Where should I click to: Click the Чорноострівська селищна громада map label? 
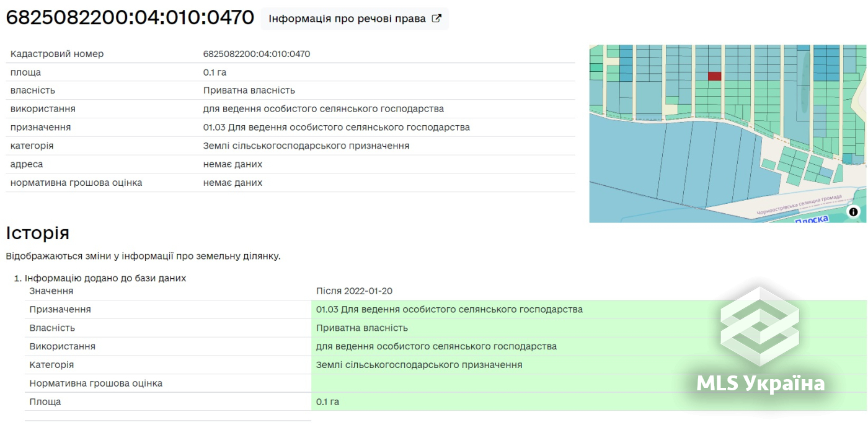tap(800, 205)
